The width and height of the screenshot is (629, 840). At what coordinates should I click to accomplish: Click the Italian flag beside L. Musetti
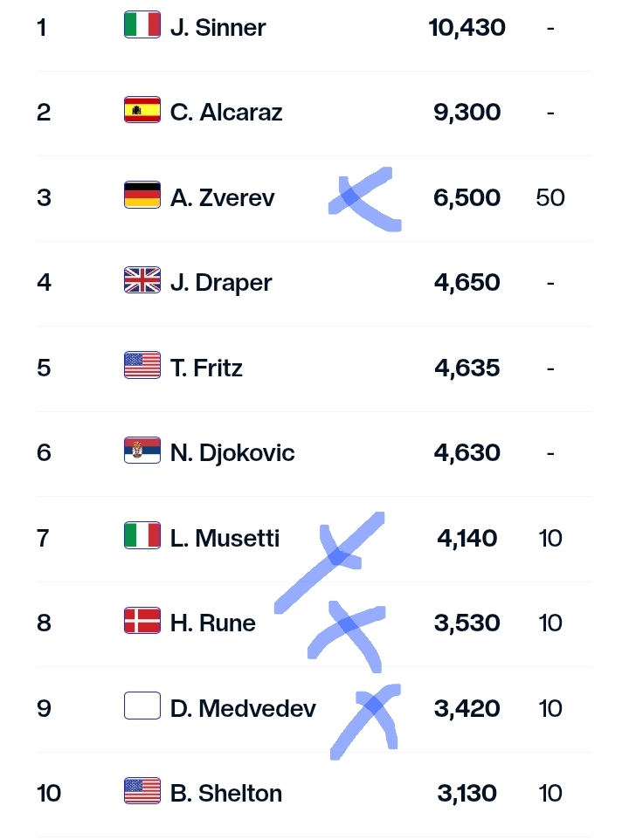tap(142, 535)
